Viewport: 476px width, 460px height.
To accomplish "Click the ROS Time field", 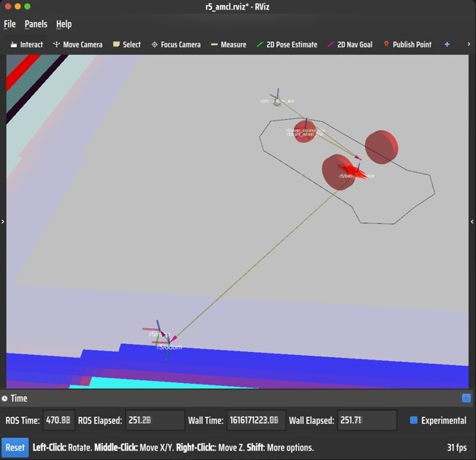I will [58, 421].
